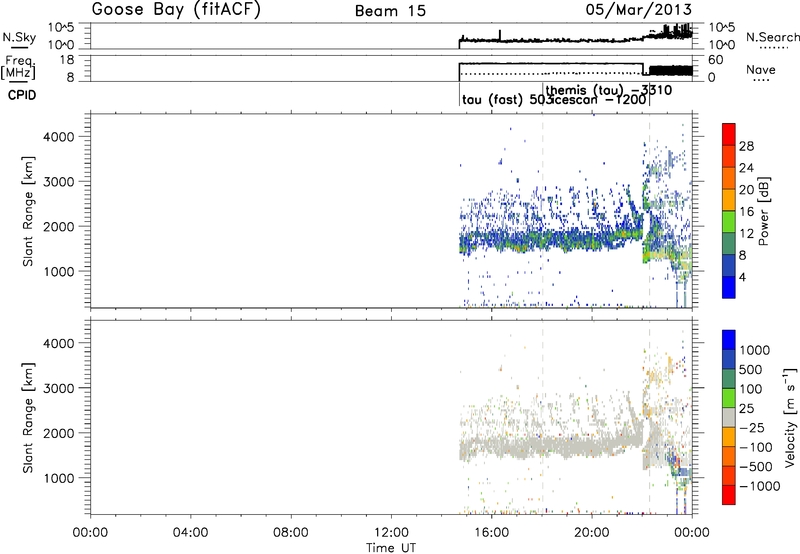Click the 'Time UT' axis label
The width and height of the screenshot is (800, 554).
pos(391,548)
